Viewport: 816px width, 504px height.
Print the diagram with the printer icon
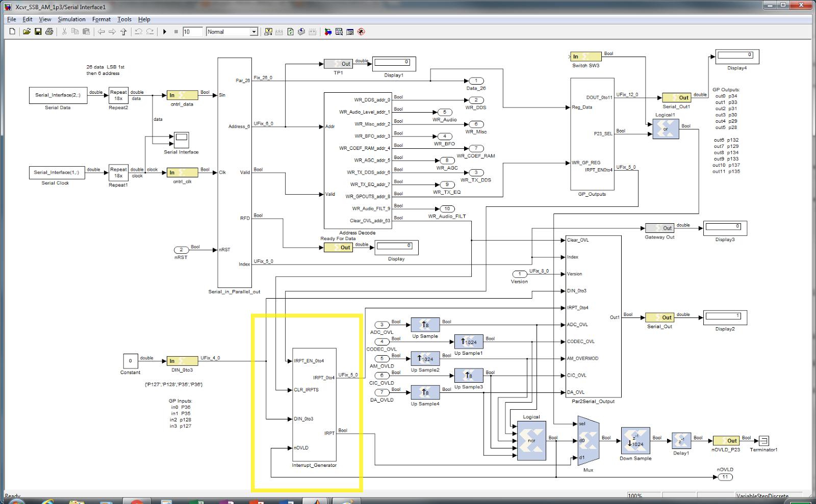pyautogui.click(x=49, y=32)
